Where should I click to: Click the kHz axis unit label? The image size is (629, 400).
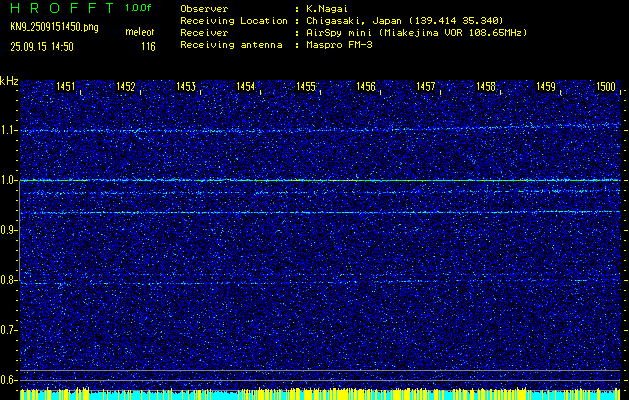pyautogui.click(x=9, y=81)
